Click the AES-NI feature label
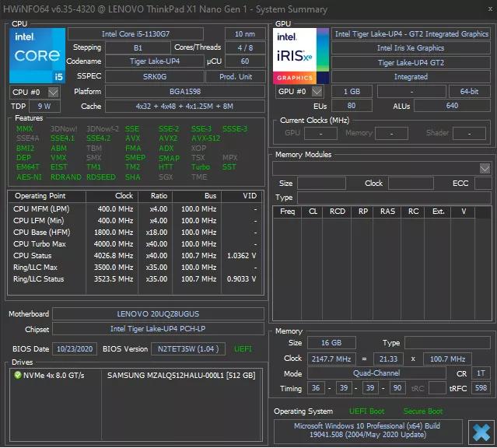This screenshot has width=497, height=448. [x=29, y=177]
